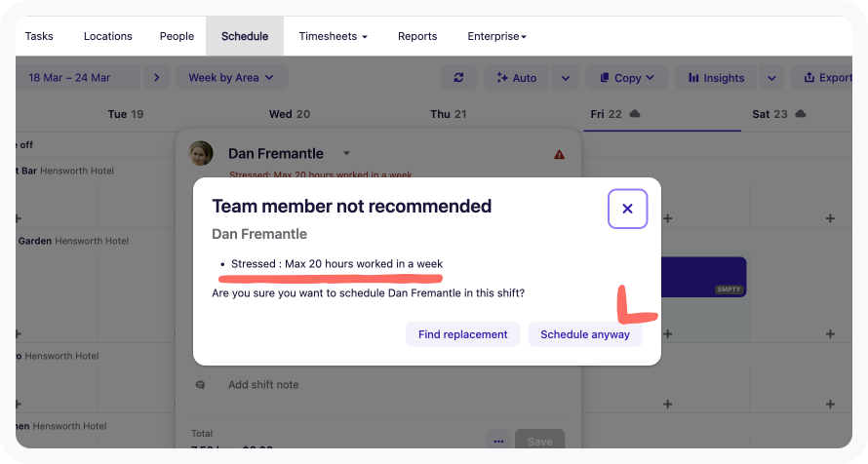The image size is (868, 464).
Task: Click Schedule anyway button
Action: coord(585,334)
